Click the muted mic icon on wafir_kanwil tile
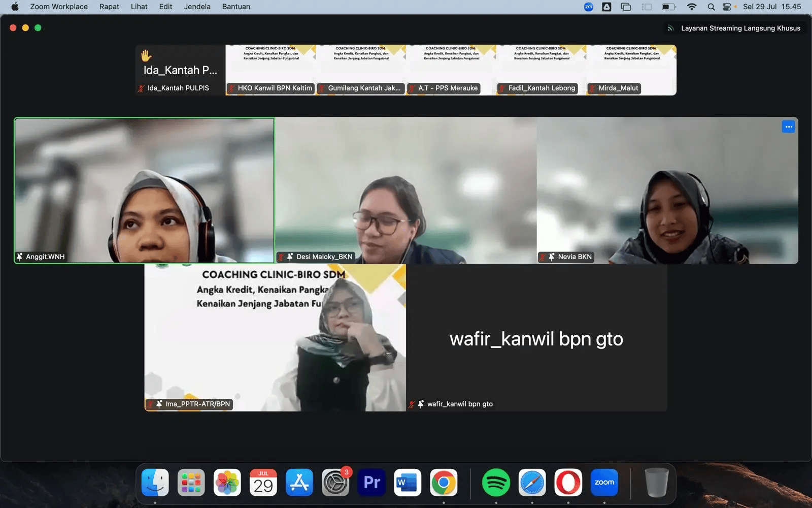This screenshot has height=508, width=812. (x=412, y=404)
